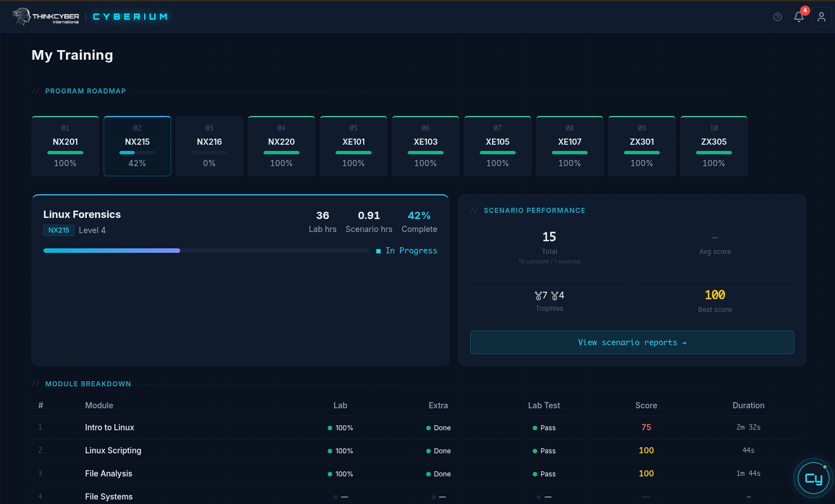This screenshot has height=504, width=835.
Task: Click the Total scenarios stat card
Action: [x=550, y=247]
